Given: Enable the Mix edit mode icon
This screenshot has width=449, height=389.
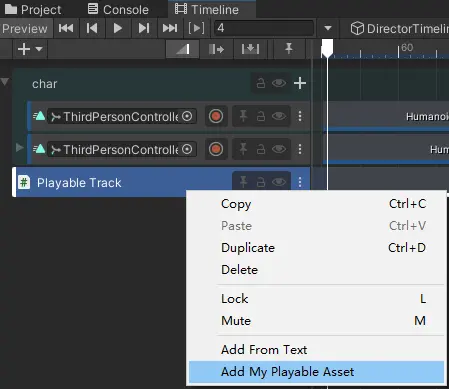Looking at the screenshot, I should (183, 49).
